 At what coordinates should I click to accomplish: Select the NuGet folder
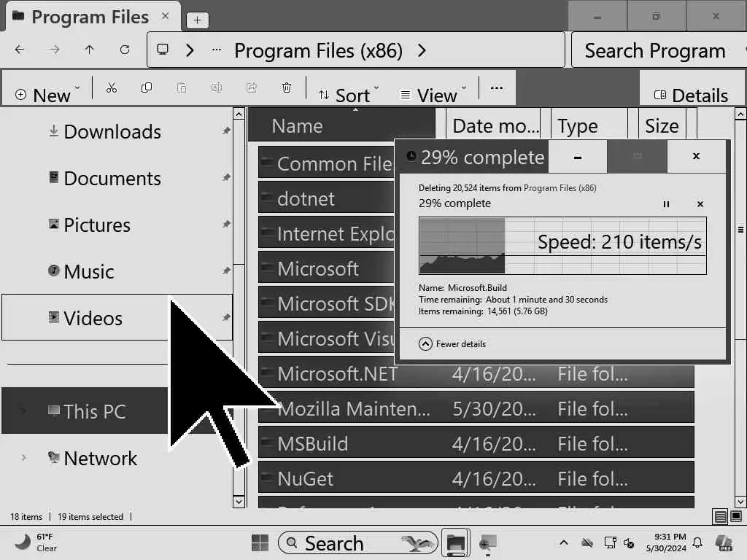[x=476, y=478]
